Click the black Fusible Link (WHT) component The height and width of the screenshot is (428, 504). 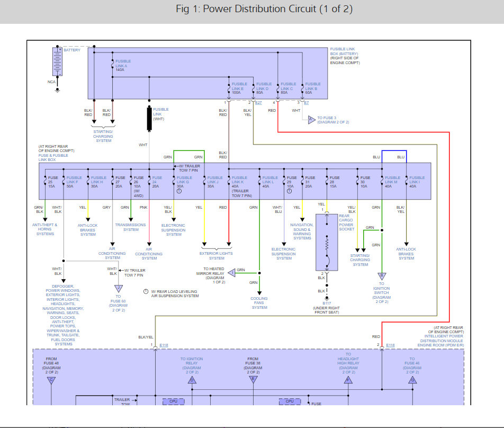pyautogui.click(x=149, y=119)
